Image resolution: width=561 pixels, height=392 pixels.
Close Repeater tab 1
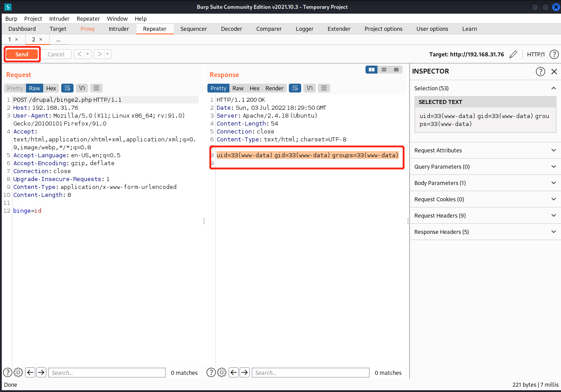coord(16,40)
